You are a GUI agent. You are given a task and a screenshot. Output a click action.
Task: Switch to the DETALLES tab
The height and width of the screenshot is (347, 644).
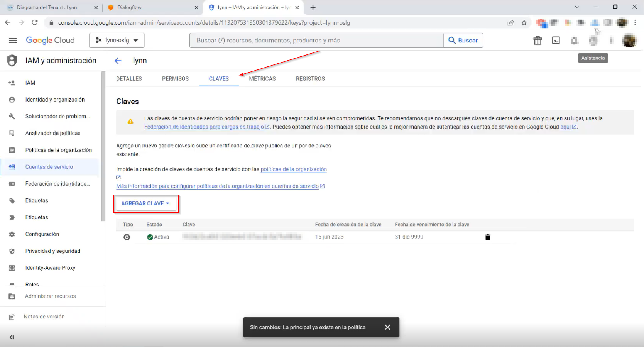(x=129, y=79)
